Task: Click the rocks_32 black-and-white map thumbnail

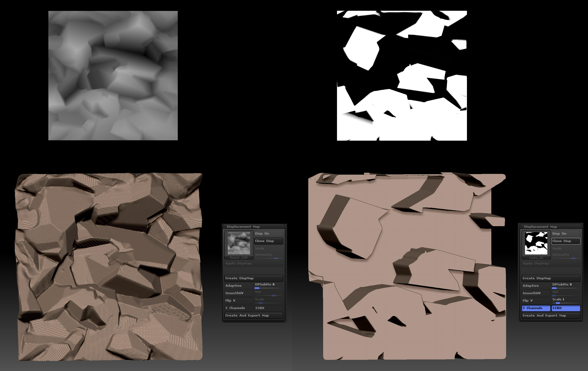Action: 536,243
